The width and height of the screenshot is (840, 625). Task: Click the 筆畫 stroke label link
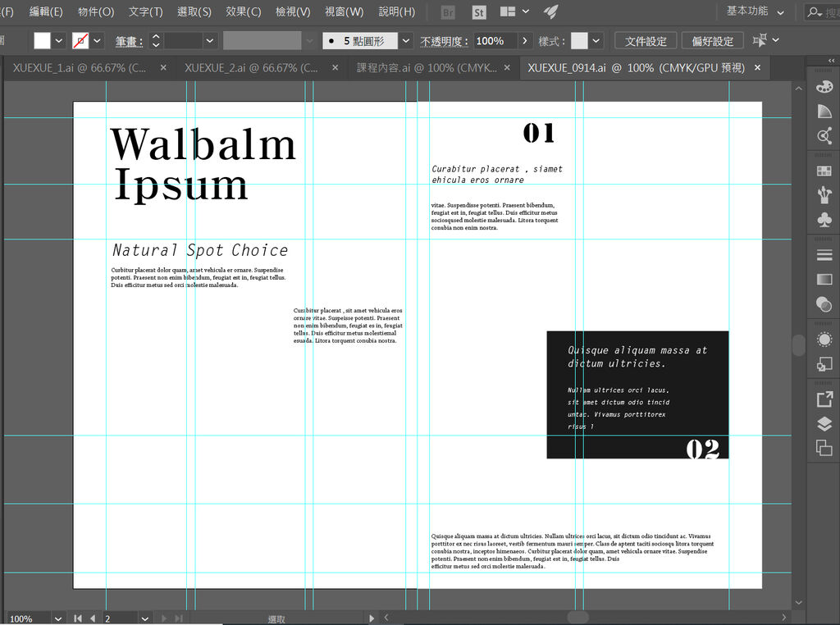tap(129, 41)
